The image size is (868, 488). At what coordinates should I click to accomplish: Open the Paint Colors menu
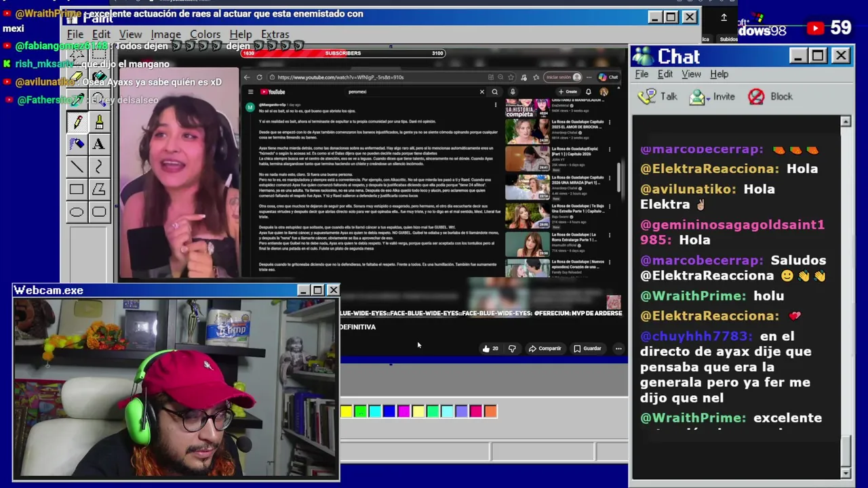[205, 35]
